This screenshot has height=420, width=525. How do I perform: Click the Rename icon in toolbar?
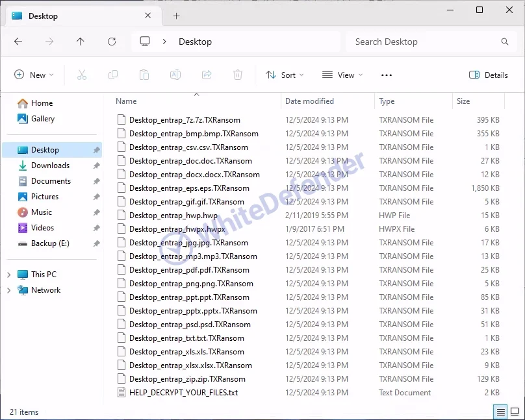tap(175, 75)
